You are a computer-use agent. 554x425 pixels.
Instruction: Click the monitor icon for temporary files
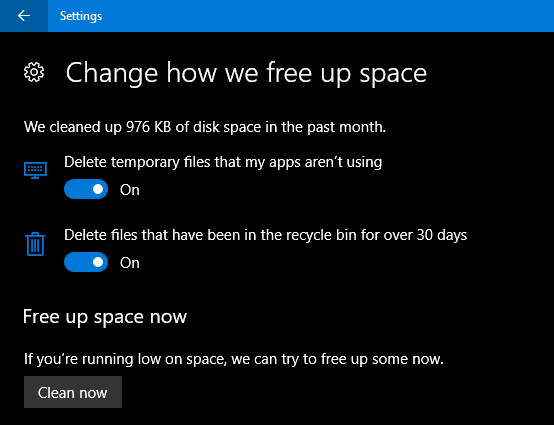pos(35,170)
